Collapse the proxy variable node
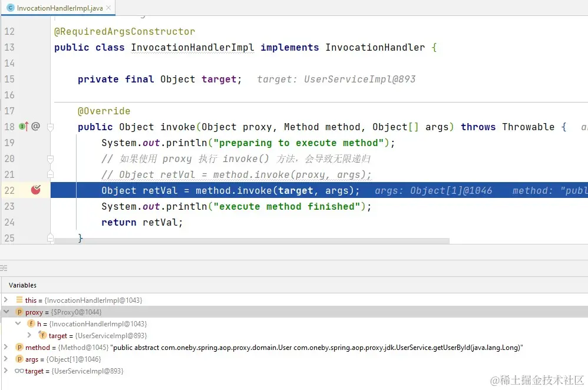 (x=6, y=312)
